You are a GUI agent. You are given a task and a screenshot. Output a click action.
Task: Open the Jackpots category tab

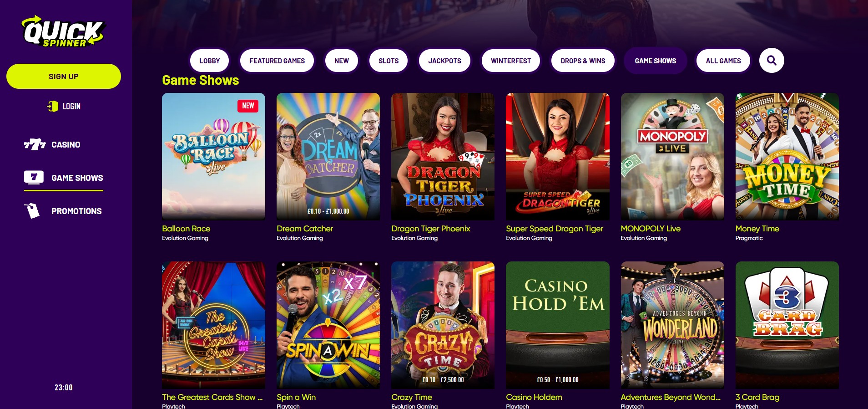[x=444, y=61]
